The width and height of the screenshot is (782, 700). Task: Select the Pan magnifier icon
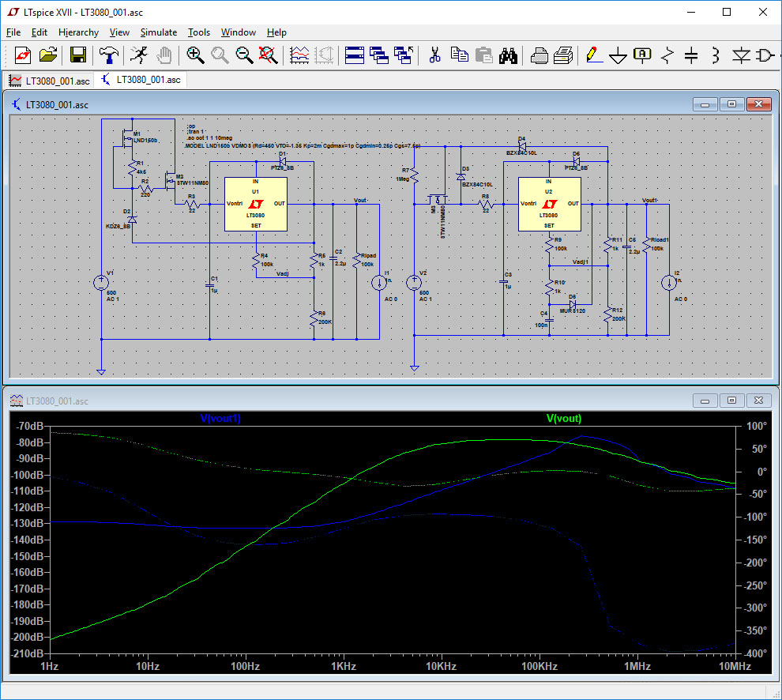pos(220,55)
